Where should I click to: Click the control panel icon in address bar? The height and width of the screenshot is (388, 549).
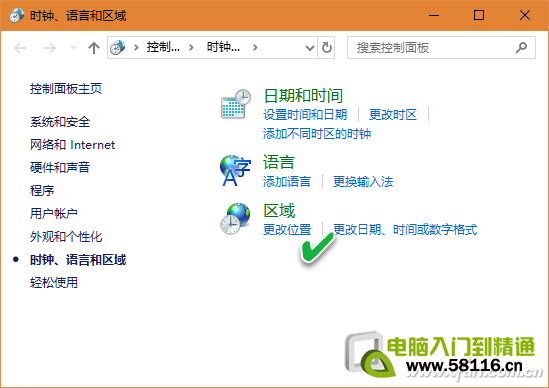pos(118,48)
